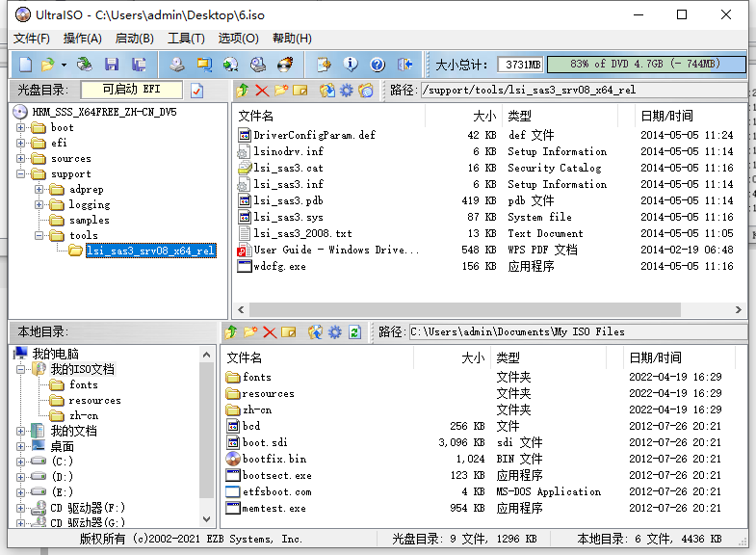Click the New file toolbar icon
Image resolution: width=756 pixels, height=555 pixels.
[26, 65]
